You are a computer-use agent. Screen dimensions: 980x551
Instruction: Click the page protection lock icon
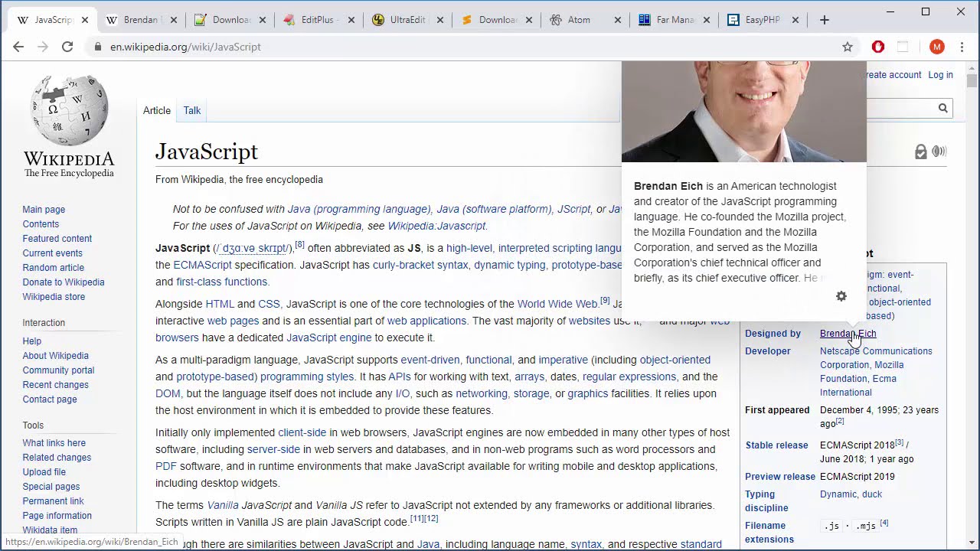coord(921,152)
